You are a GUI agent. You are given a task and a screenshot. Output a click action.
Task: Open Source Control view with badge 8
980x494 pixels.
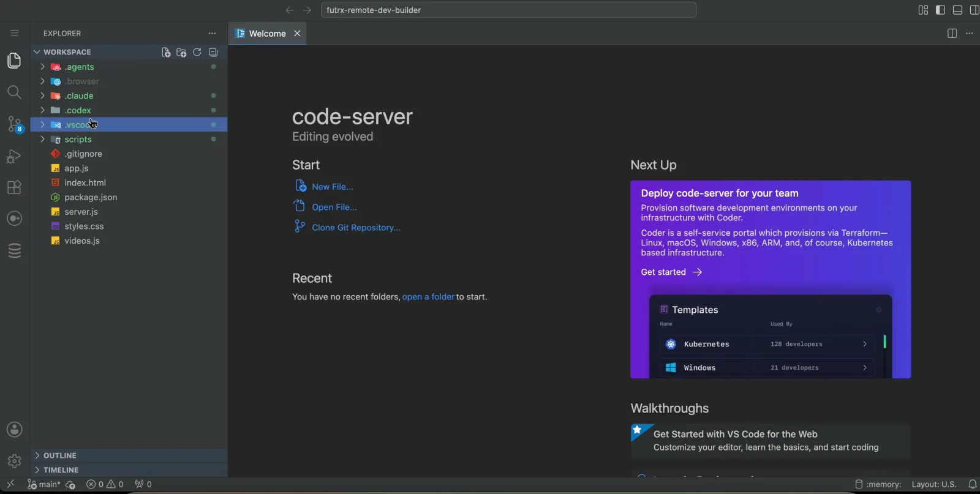pos(14,124)
